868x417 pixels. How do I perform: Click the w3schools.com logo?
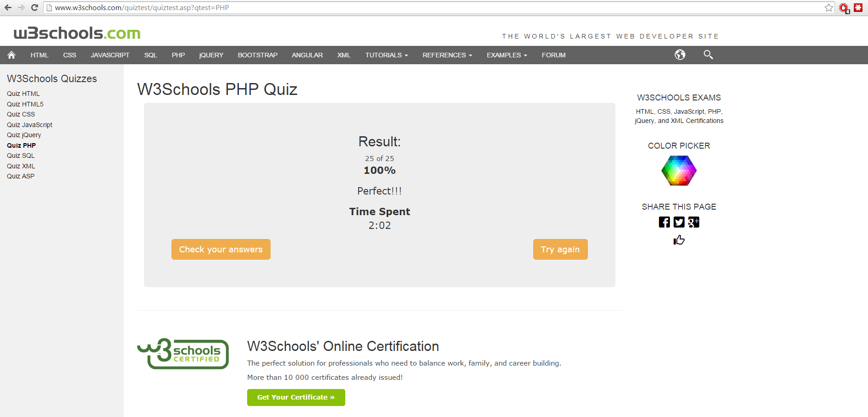[x=77, y=33]
